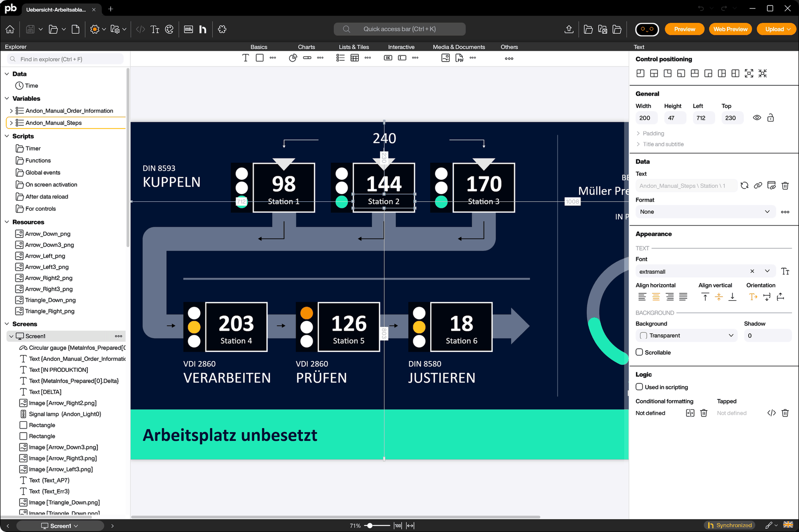Position control in the top-left corner

(x=640, y=74)
